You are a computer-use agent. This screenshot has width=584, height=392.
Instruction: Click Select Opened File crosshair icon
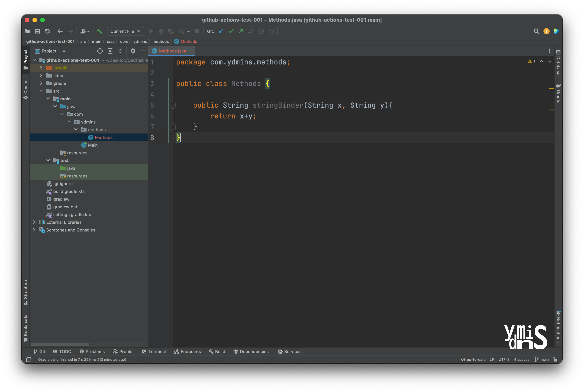[x=100, y=51]
